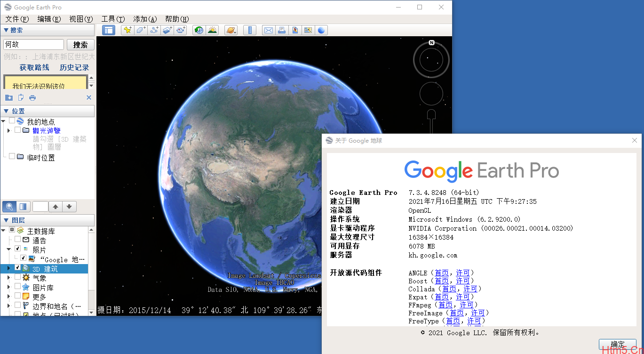Move item down with the down arrow
Screen dimensions: 644x354
pos(69,206)
